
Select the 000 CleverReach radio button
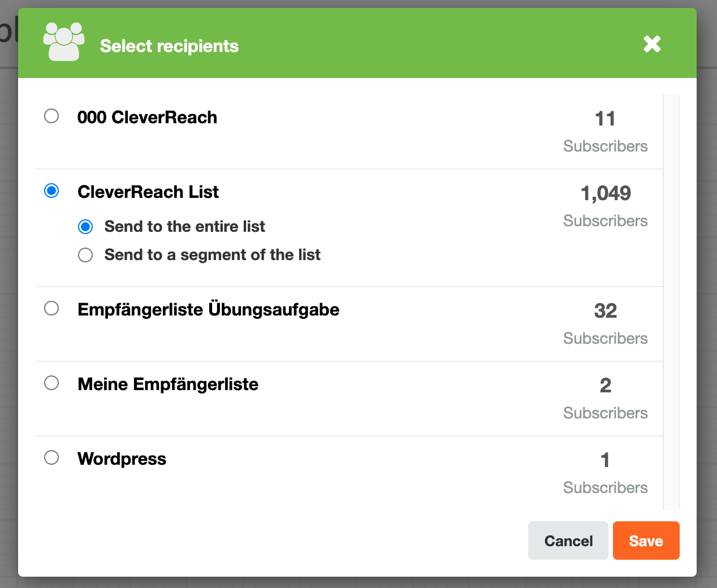tap(51, 116)
